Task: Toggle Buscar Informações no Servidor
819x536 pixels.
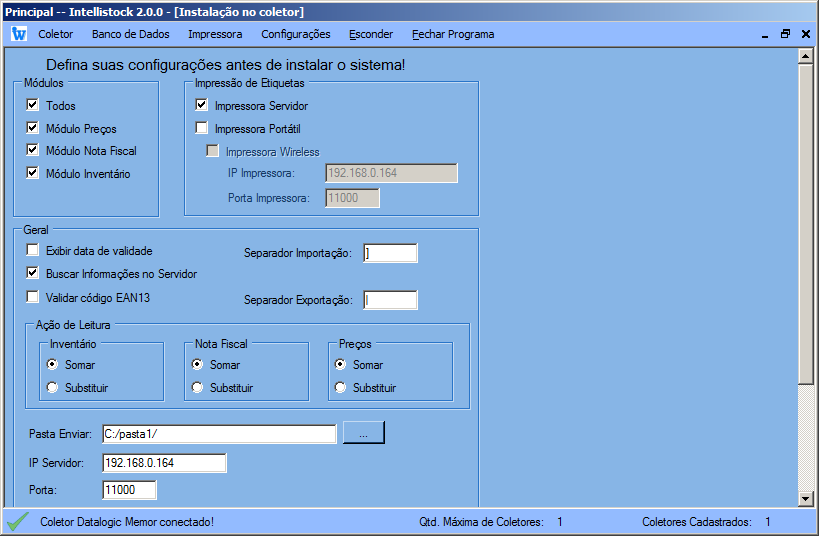Action: (32, 273)
